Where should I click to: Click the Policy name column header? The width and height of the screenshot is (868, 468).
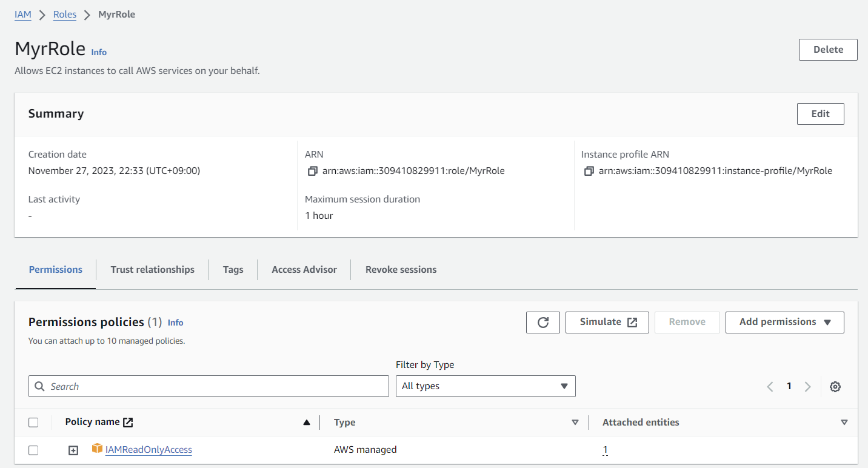93,423
